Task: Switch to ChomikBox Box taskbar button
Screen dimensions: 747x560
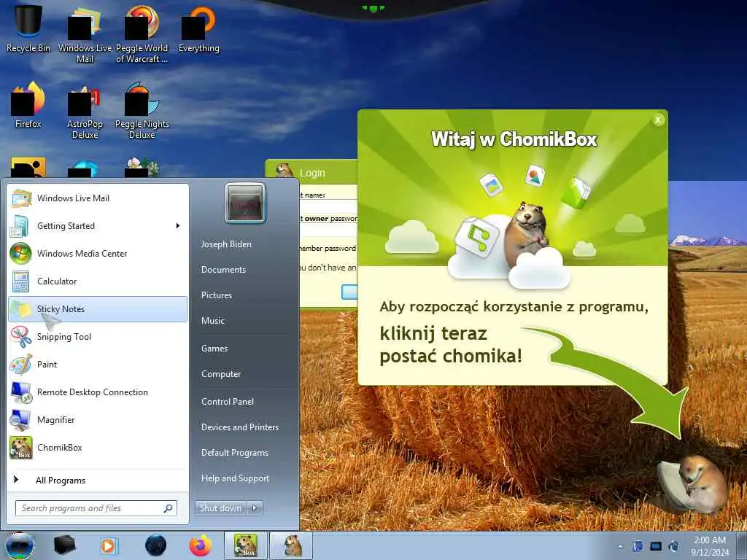Action: coord(246,545)
